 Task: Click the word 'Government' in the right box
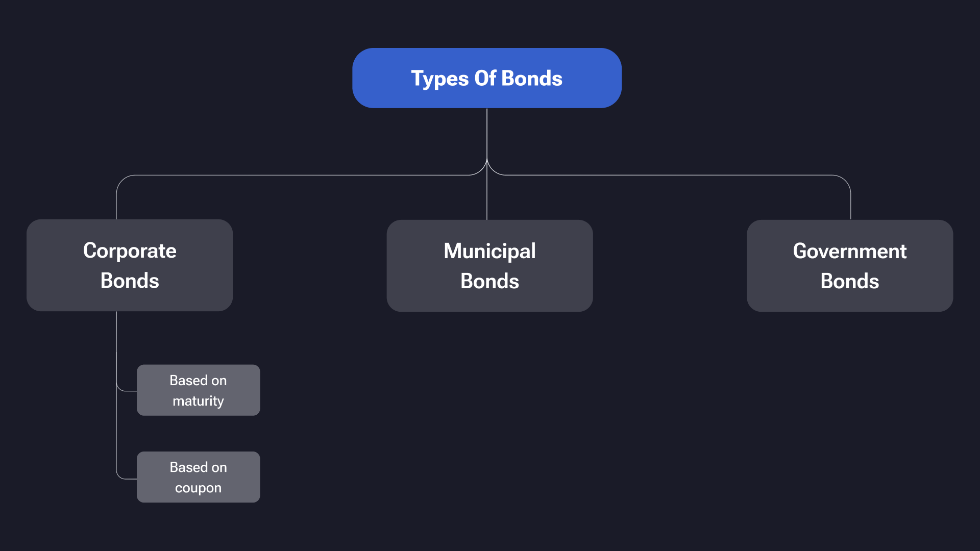click(849, 251)
